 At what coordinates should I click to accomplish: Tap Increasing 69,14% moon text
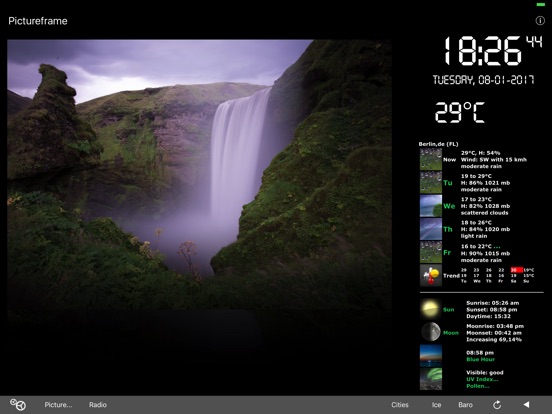pyautogui.click(x=494, y=339)
